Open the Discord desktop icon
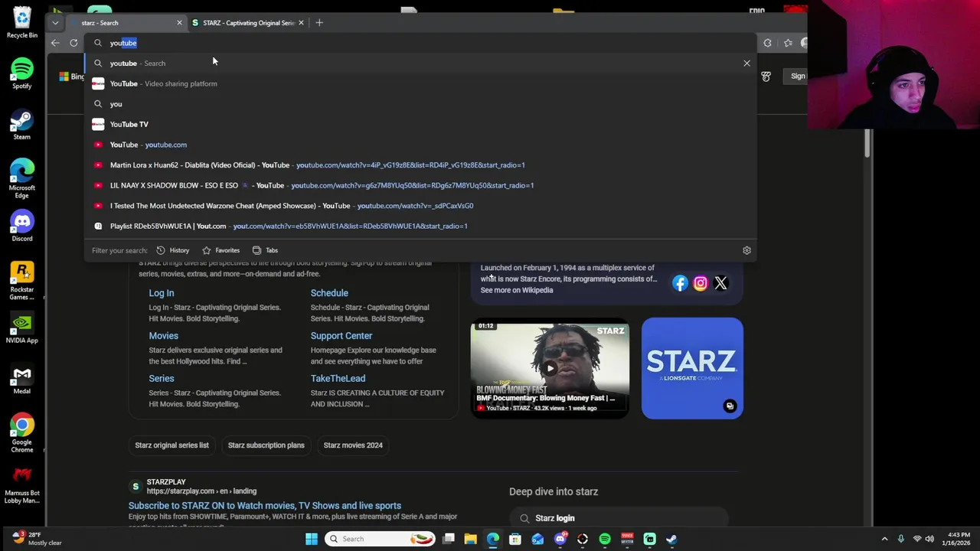The width and height of the screenshot is (980, 551). tap(22, 227)
